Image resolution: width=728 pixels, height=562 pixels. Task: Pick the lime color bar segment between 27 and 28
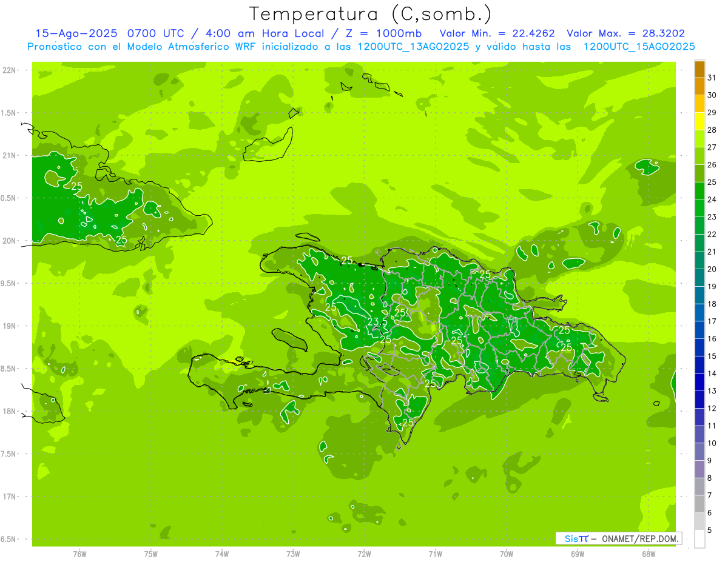tap(699, 139)
